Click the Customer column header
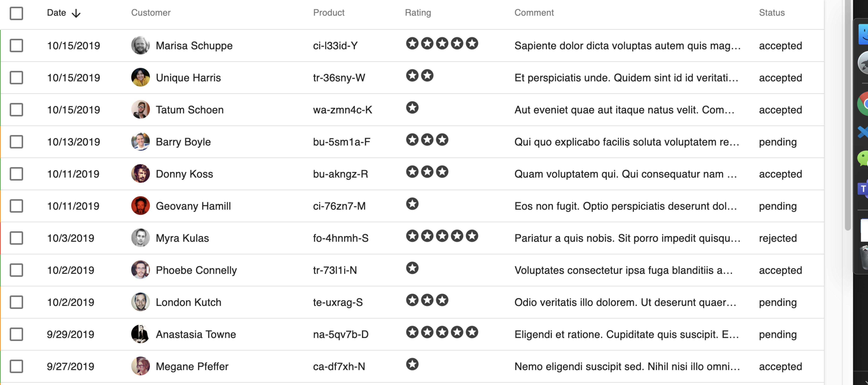 point(151,13)
